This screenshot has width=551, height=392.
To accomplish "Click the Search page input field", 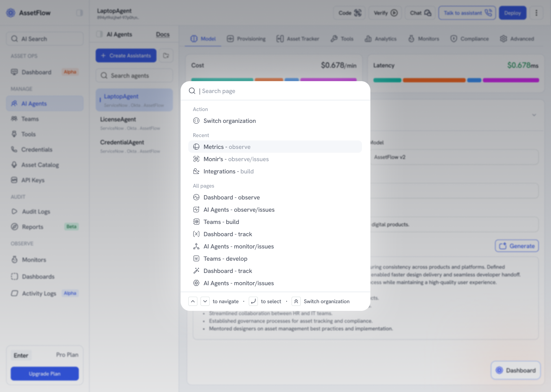I will coord(275,91).
